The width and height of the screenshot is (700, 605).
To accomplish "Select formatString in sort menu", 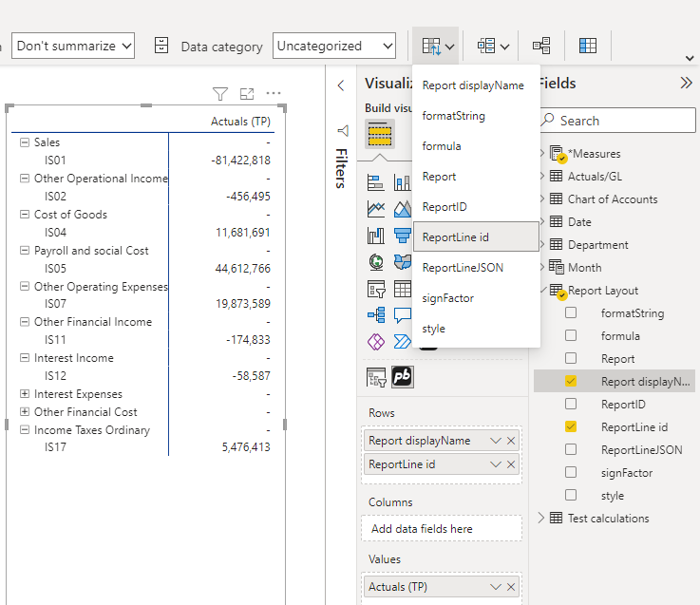I will coord(477,116).
